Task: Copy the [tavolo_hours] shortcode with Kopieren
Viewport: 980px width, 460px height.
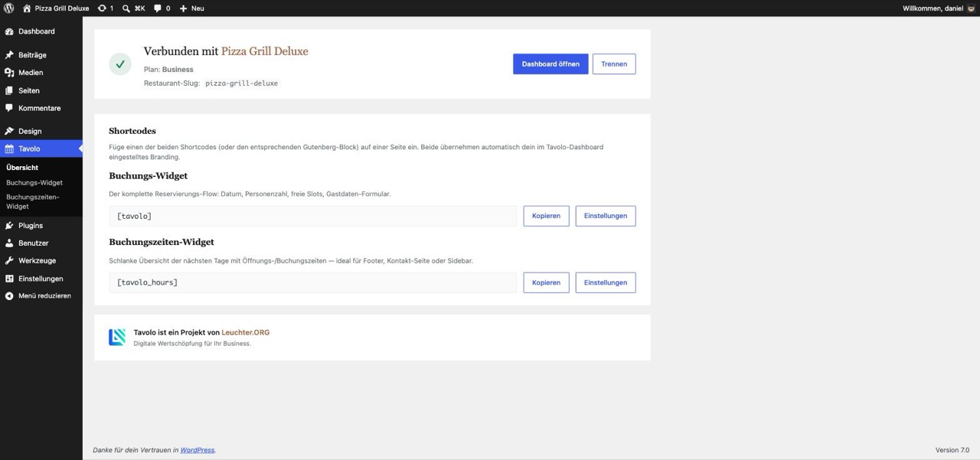Action: tap(546, 282)
